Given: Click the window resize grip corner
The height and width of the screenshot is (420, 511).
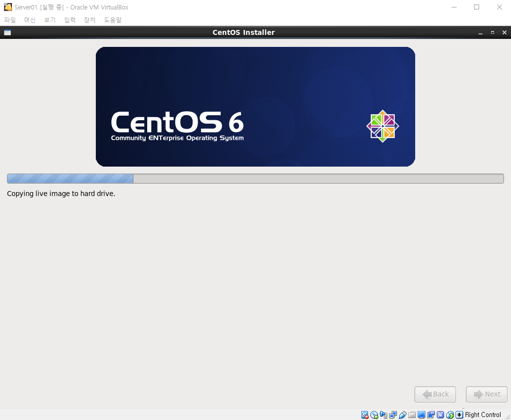Looking at the screenshot, I should coord(507,417).
